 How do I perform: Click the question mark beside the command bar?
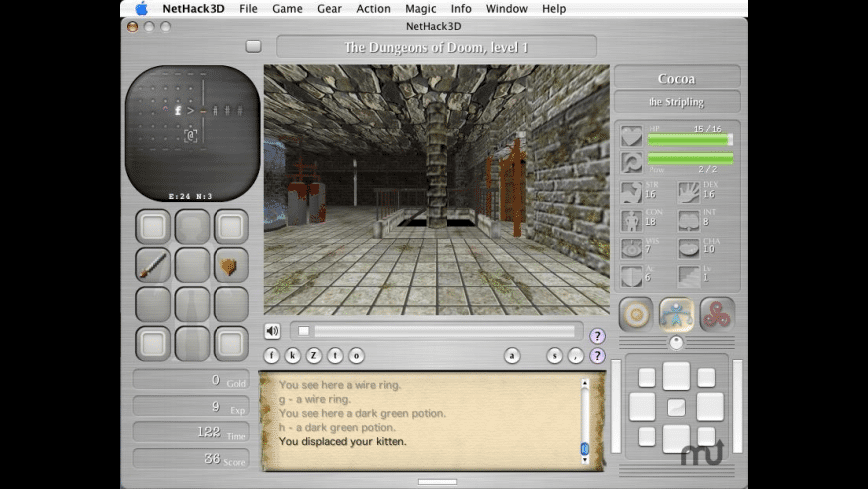pos(597,336)
